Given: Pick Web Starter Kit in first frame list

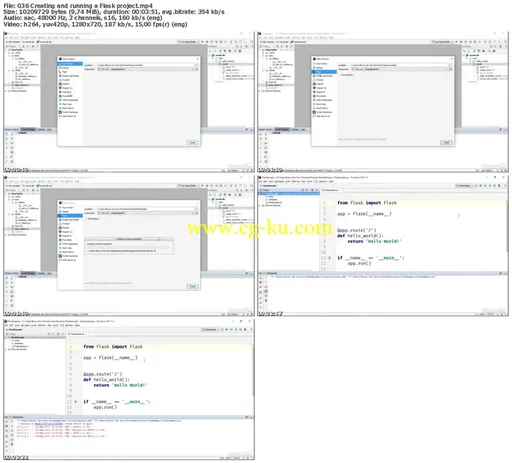Looking at the screenshot, I should (69, 116).
